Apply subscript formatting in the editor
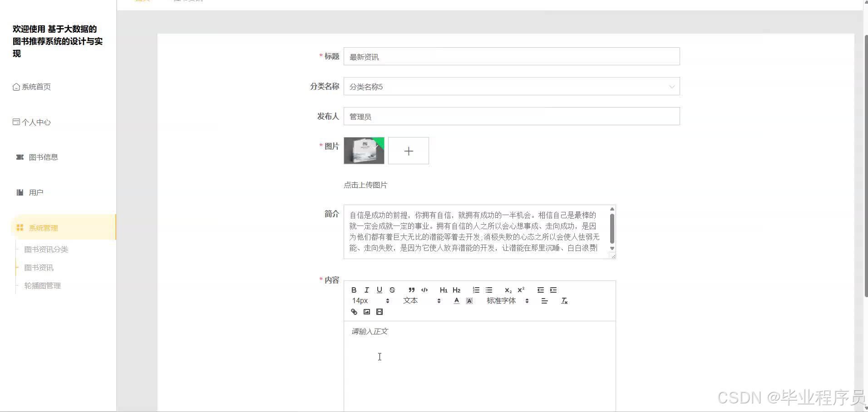The height and width of the screenshot is (412, 868). (507, 290)
